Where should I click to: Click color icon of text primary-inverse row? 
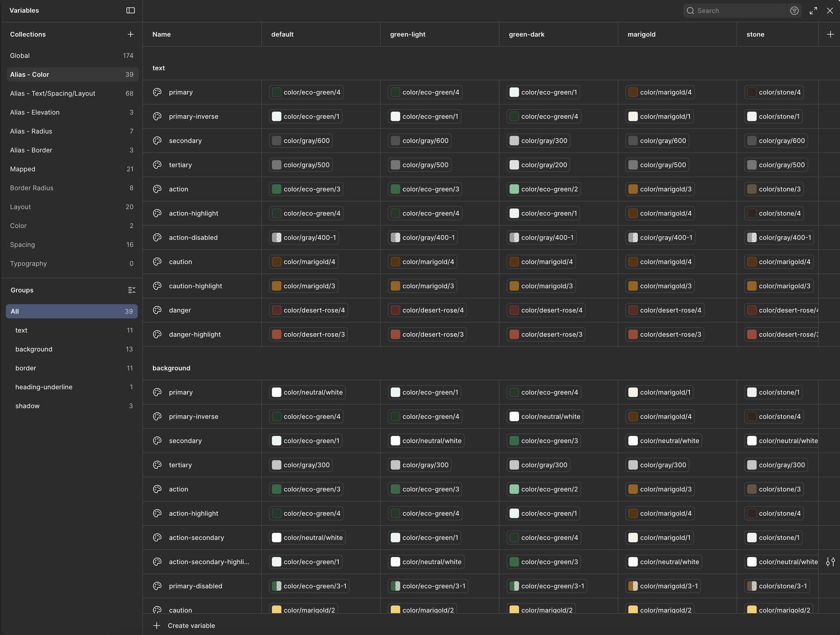click(157, 116)
